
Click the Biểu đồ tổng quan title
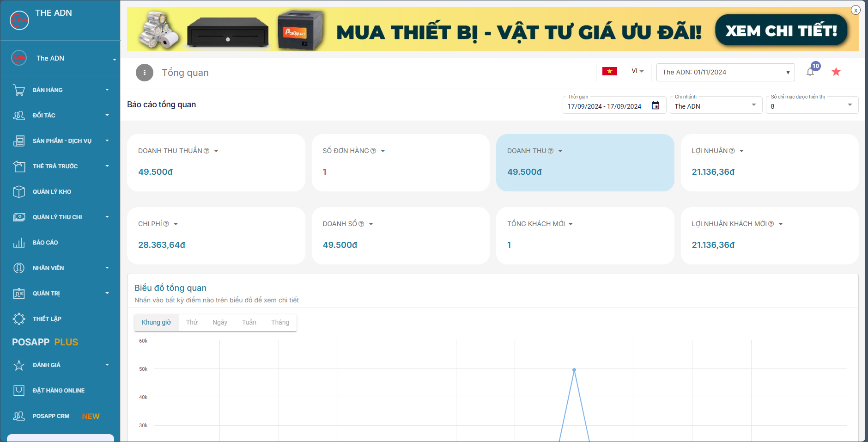pyautogui.click(x=170, y=288)
